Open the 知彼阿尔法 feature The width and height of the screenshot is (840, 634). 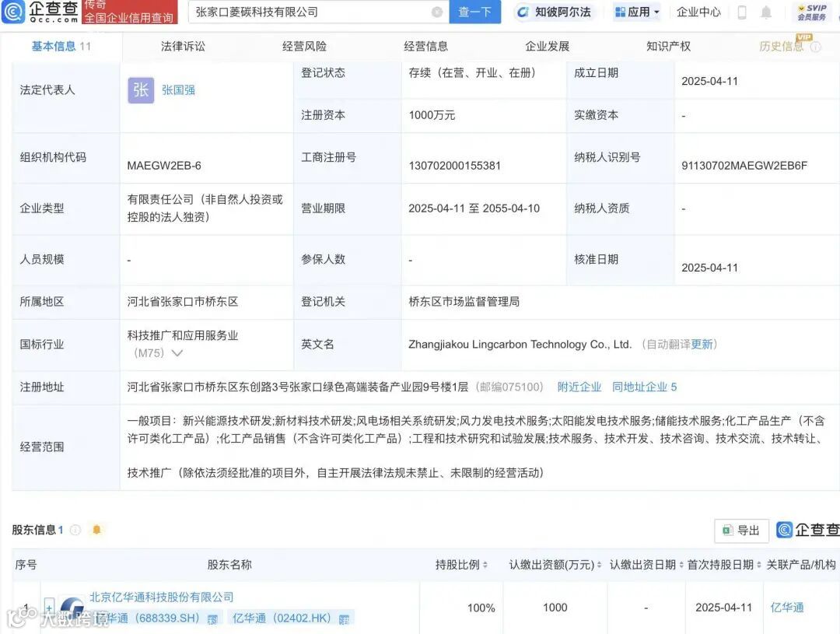point(554,12)
